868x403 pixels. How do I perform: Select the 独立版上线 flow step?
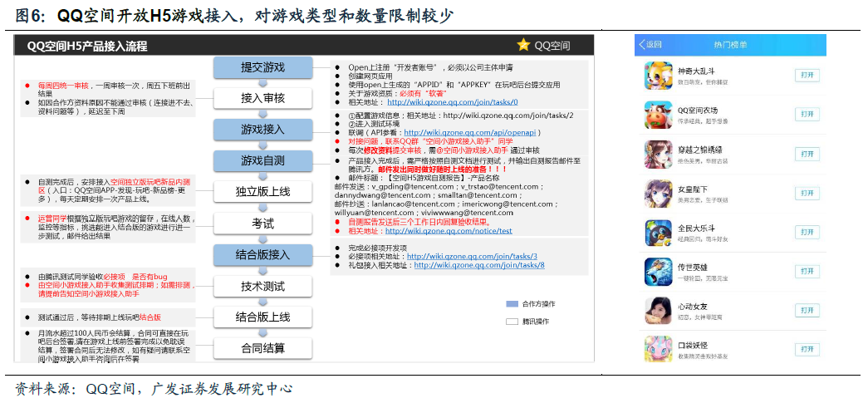click(262, 192)
